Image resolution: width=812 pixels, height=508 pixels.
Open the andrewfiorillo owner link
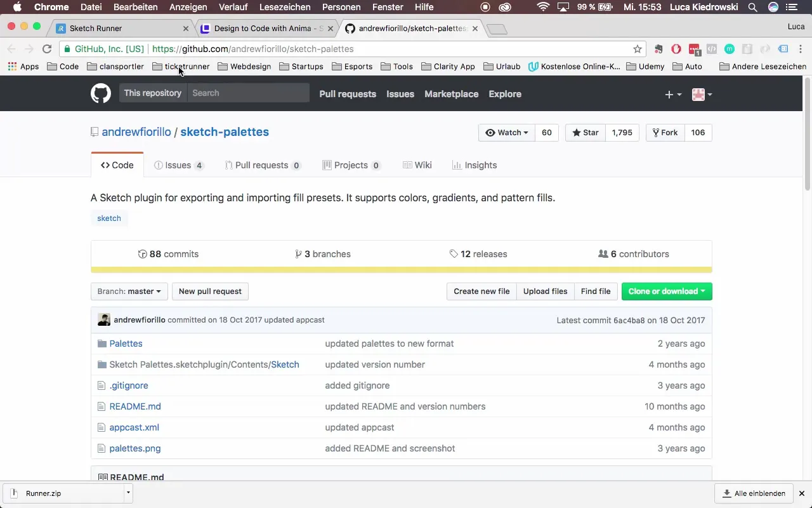[136, 132]
